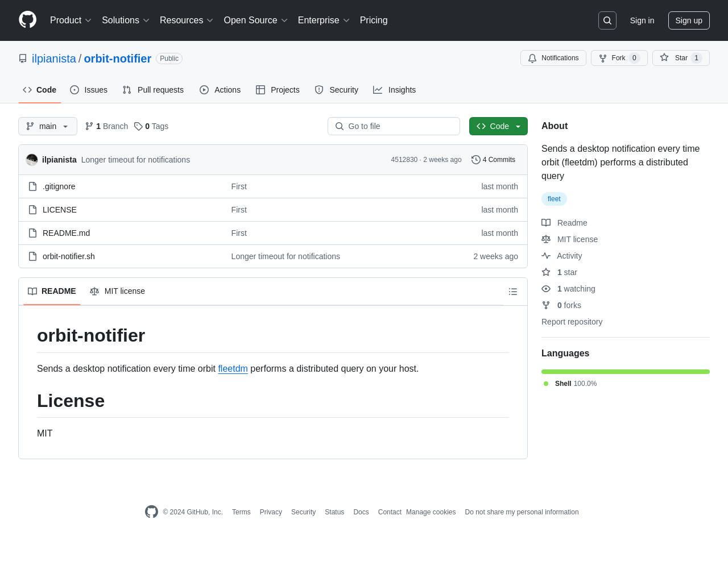
Task: Open the orbit-notifier.sh file
Action: 69,256
